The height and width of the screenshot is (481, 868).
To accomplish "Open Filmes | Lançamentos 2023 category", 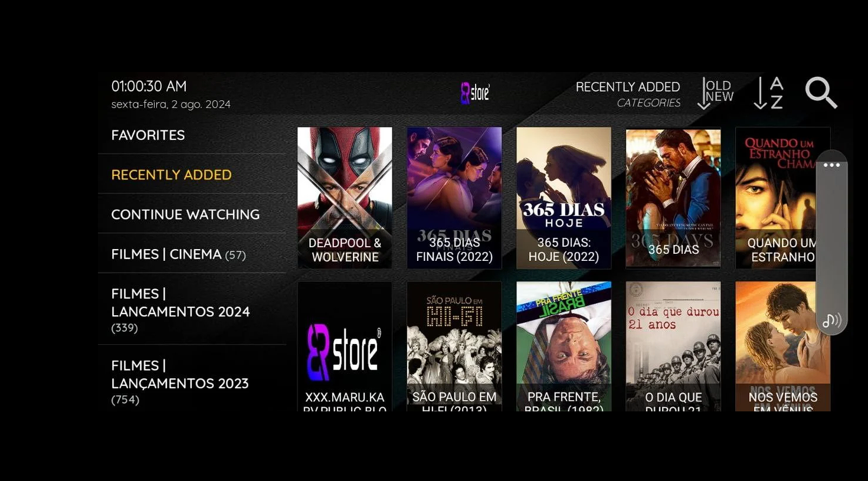I will (x=180, y=382).
